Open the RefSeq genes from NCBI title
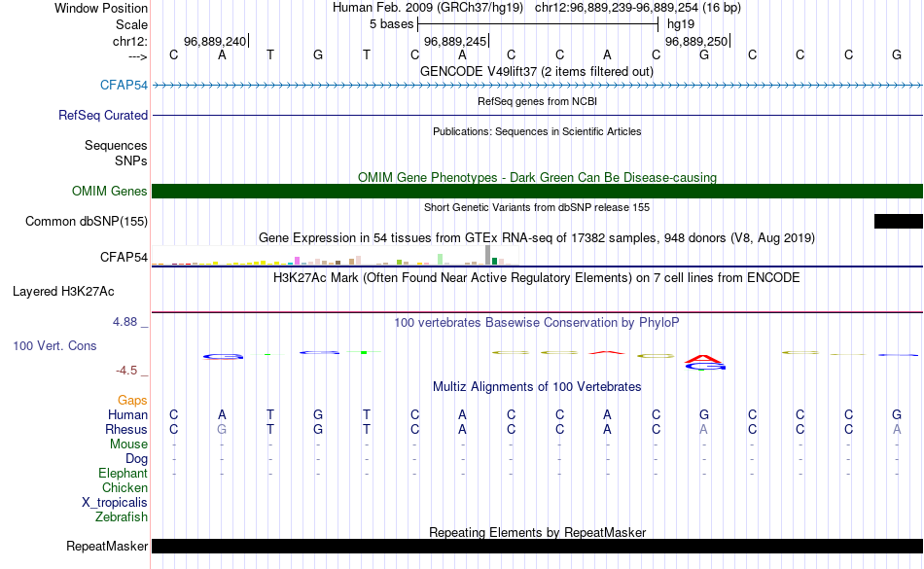 537,101
